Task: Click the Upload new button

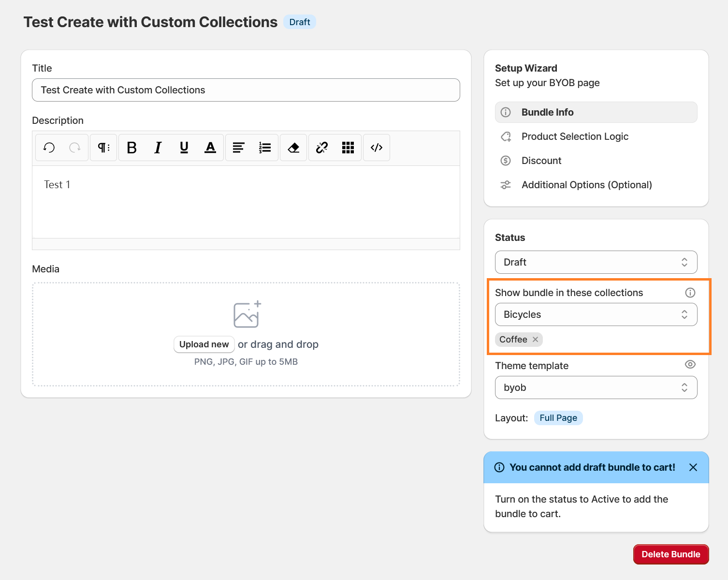Action: pos(204,344)
